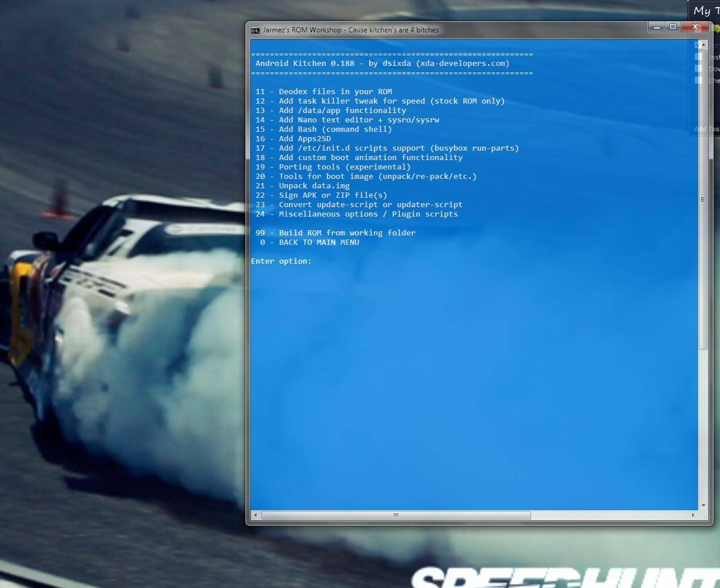Click line '99 - Build ROM from working folder'
This screenshot has width=720, height=588.
coord(336,232)
